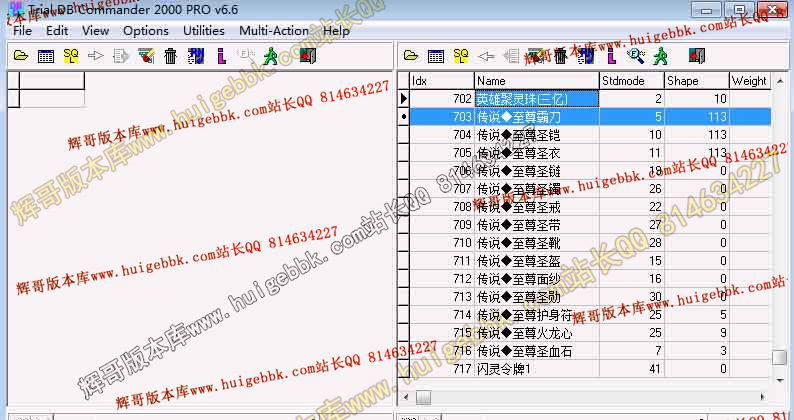Click Idx cell 711
This screenshot has width=794, height=420.
[442, 261]
